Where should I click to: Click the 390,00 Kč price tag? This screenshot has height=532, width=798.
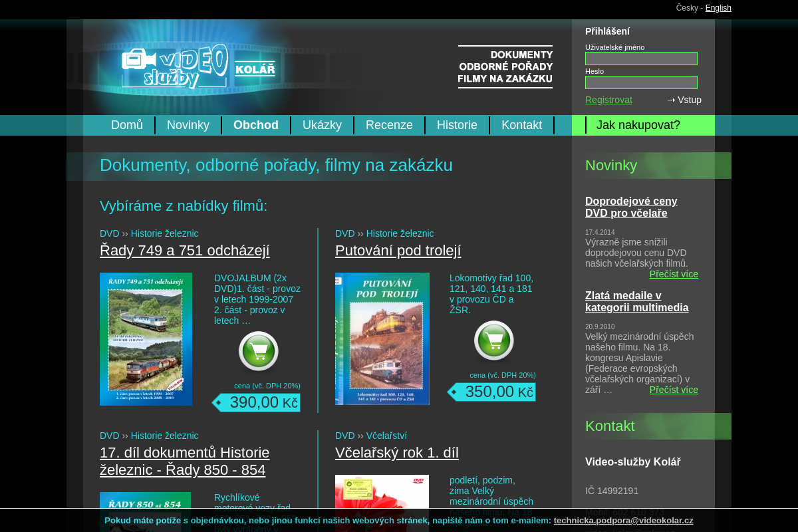point(256,402)
